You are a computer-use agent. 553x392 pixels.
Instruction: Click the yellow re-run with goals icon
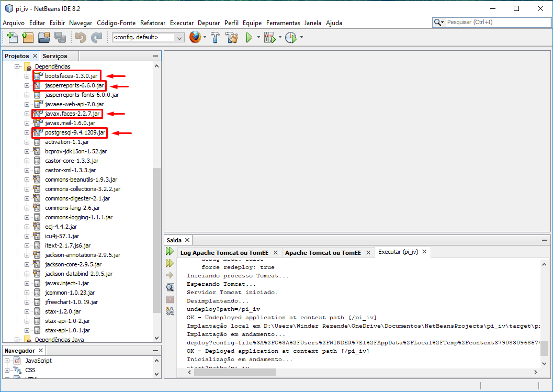tap(170, 263)
